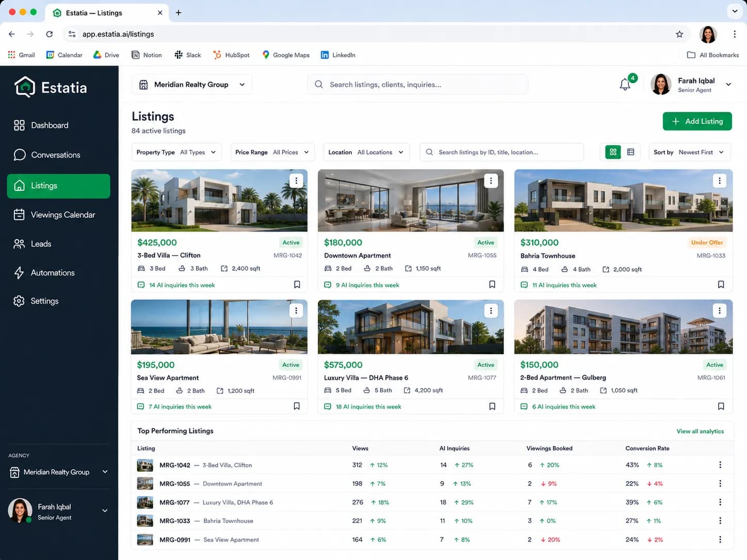
Task: Switch to grid view layout
Action: tap(613, 152)
